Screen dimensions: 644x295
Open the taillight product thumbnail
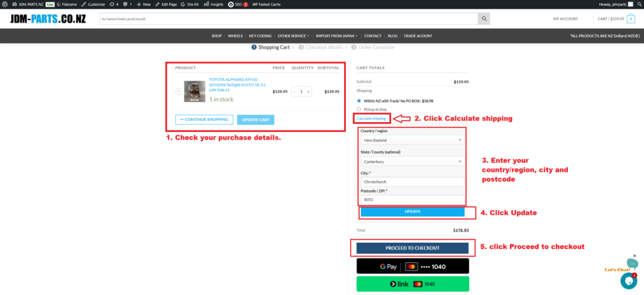coord(195,91)
